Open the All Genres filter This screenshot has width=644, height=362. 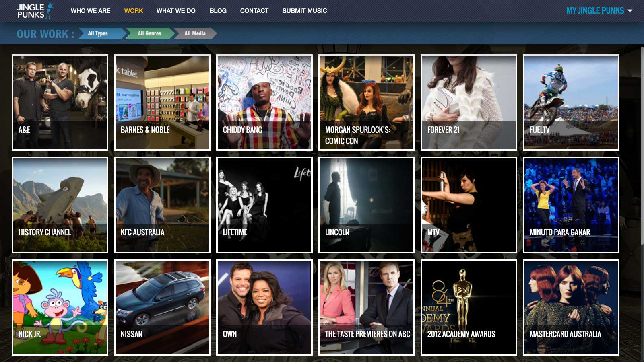point(149,33)
